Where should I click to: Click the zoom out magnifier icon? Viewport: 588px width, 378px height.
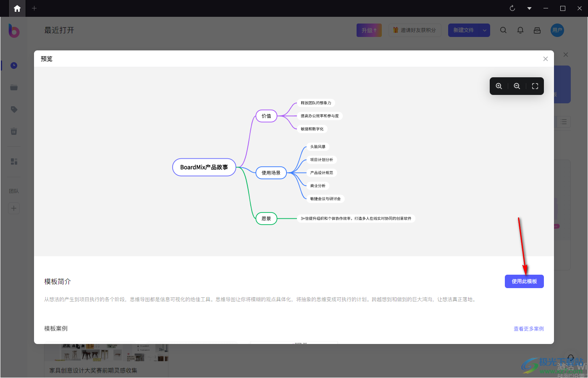coord(517,86)
